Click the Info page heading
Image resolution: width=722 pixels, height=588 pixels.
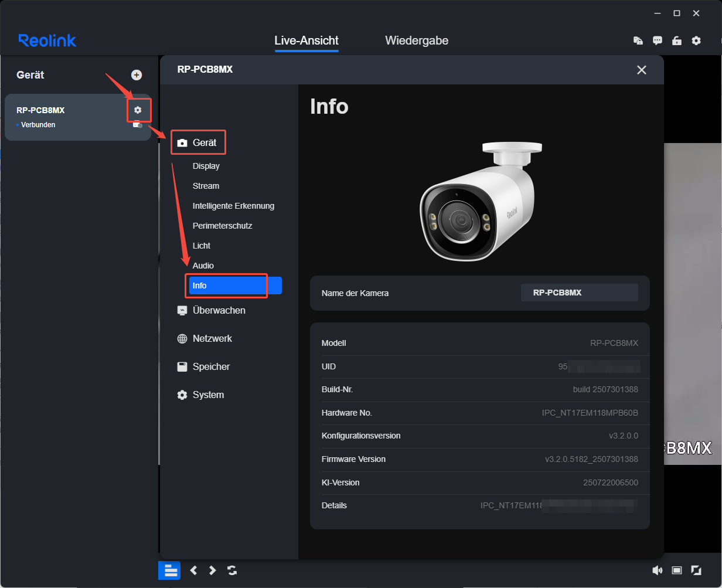point(329,107)
